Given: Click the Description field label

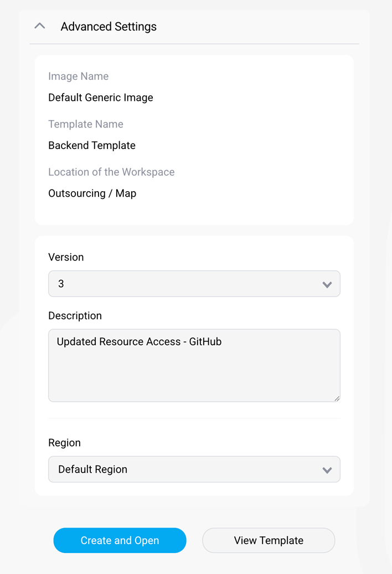Looking at the screenshot, I should 75,316.
